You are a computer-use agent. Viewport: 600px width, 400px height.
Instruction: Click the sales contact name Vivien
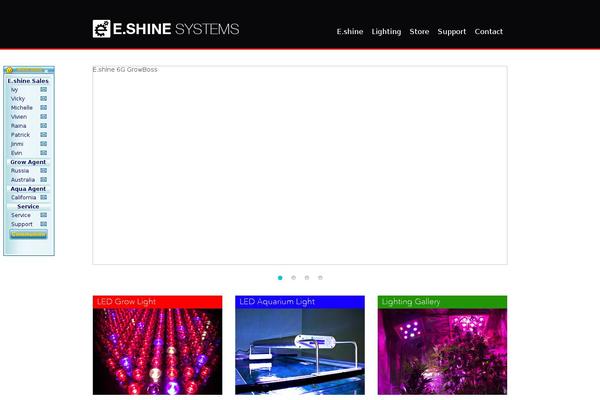19,117
